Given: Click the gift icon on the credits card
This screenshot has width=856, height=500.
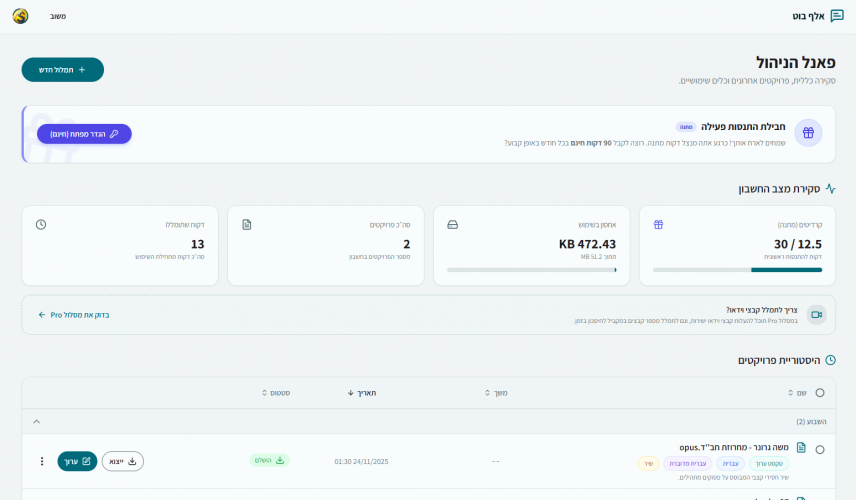Looking at the screenshot, I should pos(658,224).
